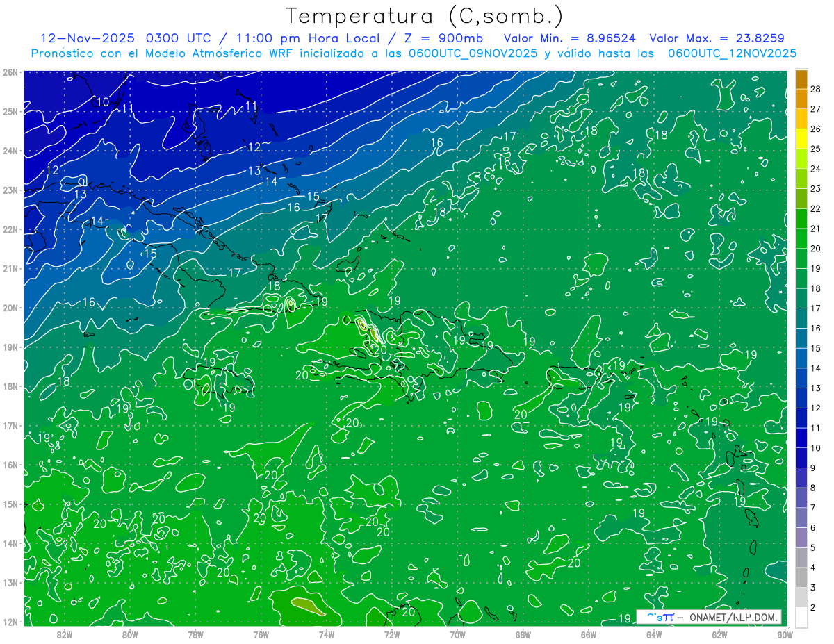Click the 24N latitude axis label
Viewport: 834px width, 644px height.
point(10,151)
